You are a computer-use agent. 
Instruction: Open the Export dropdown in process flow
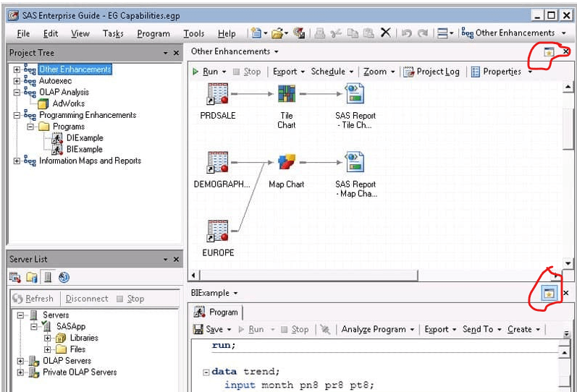[x=288, y=72]
